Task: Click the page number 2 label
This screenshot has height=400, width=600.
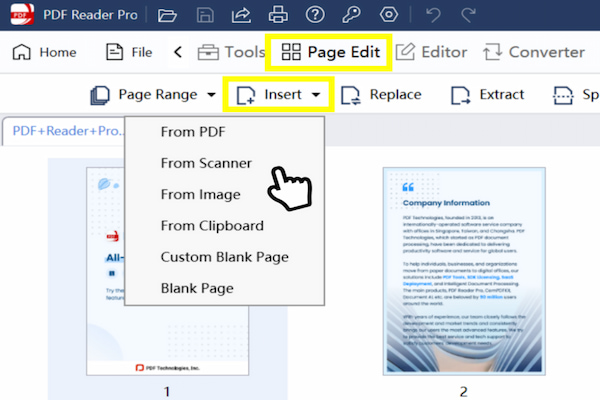Action: (x=463, y=392)
